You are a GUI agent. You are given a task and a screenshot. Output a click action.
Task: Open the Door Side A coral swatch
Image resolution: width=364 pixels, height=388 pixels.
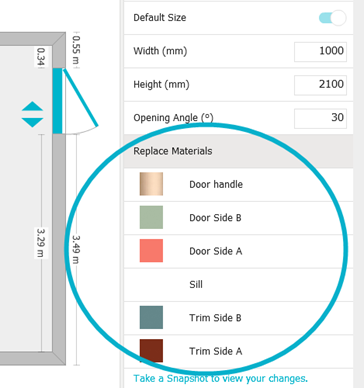coord(151,251)
